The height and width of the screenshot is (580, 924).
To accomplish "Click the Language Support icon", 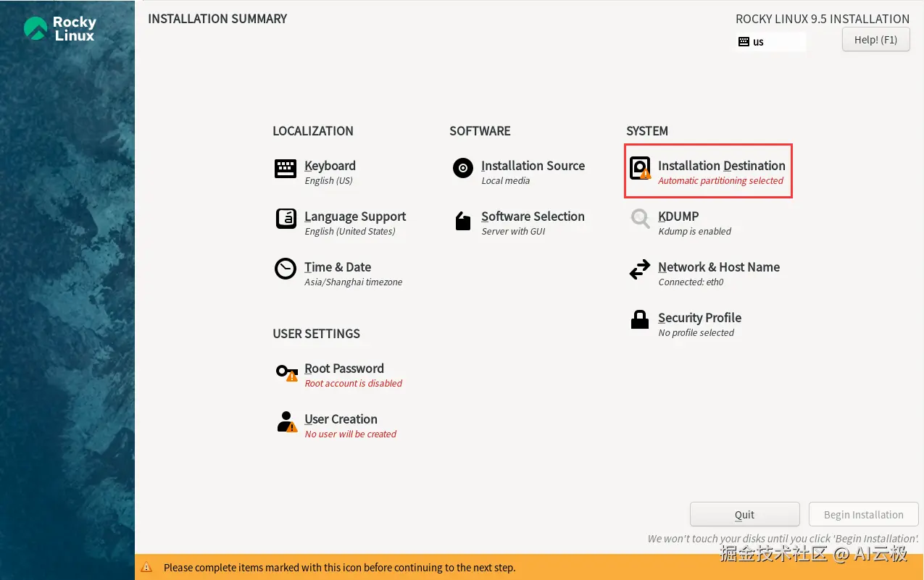I will coord(286,219).
